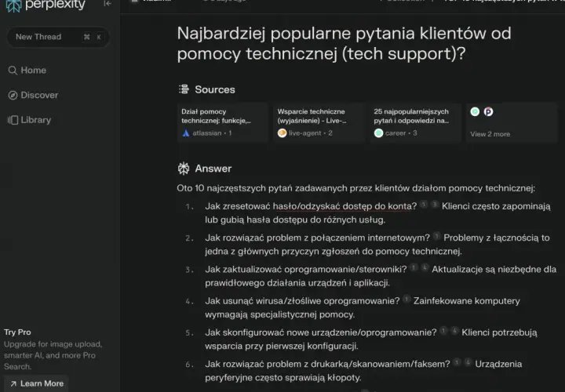Open the Library section

pyautogui.click(x=30, y=120)
